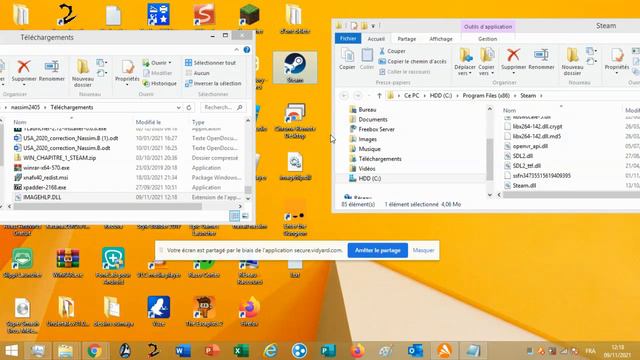
Task: Click Sélectionner tout in Téléchargements ribbon
Action: 211,63
